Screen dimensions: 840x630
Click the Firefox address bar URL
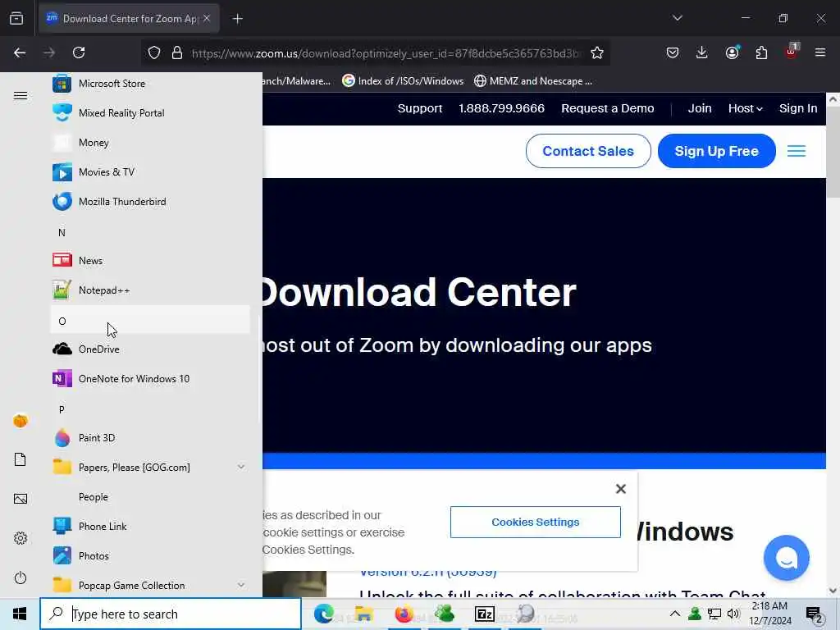point(386,53)
